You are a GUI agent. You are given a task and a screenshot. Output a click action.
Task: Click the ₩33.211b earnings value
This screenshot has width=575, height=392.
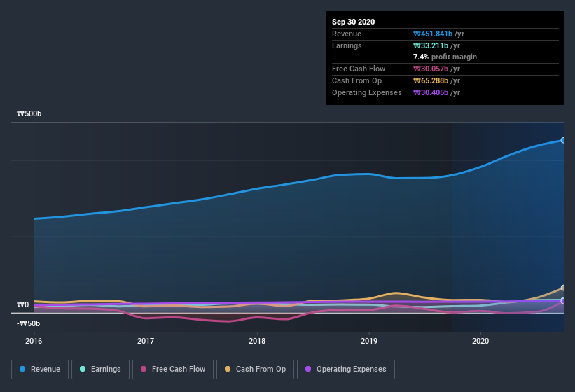(x=431, y=45)
